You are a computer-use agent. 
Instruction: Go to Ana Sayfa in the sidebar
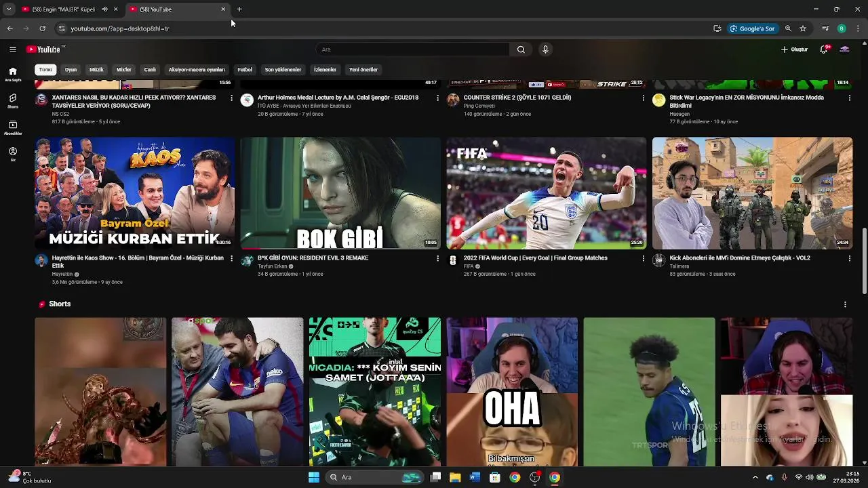13,75
